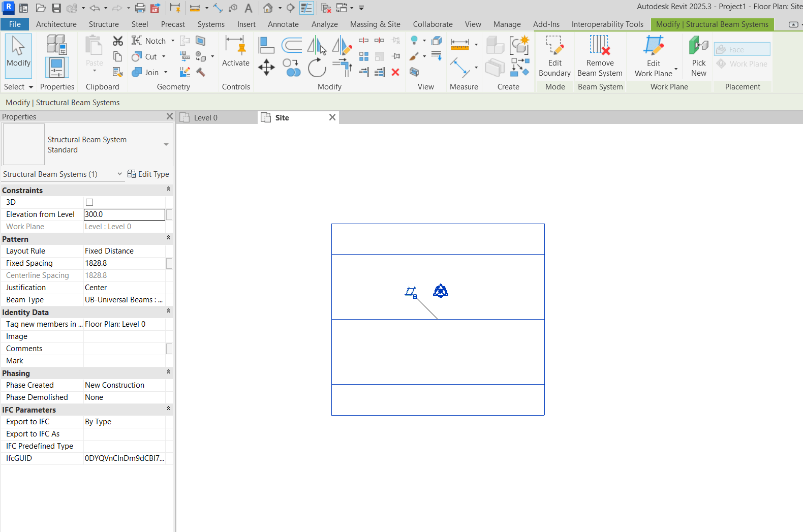Close the Site view tab
Screen dimensions: 803x532
pyautogui.click(x=332, y=117)
